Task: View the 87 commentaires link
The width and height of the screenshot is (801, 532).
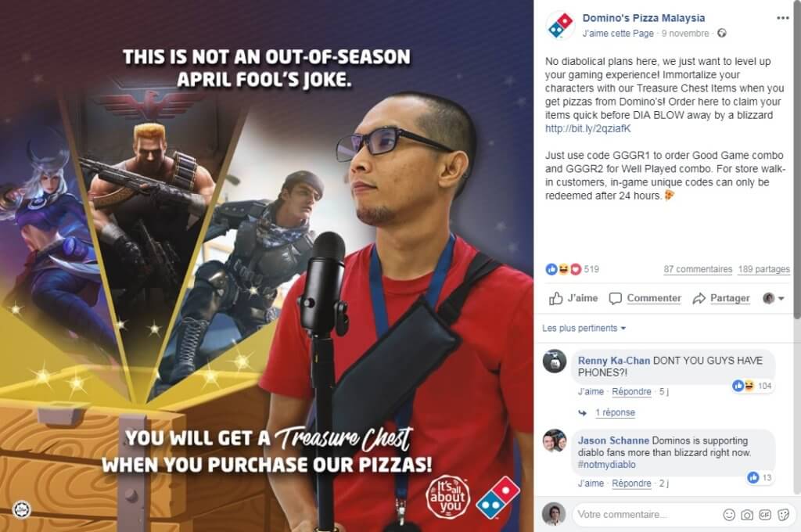Action: (698, 269)
